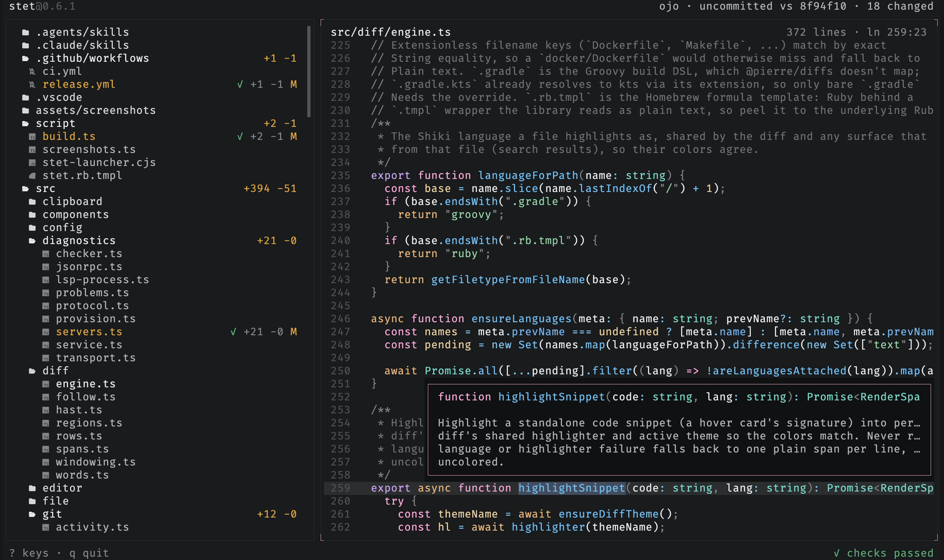Click the hover card function signature
Viewport: 944px width, 560px height.
point(679,397)
